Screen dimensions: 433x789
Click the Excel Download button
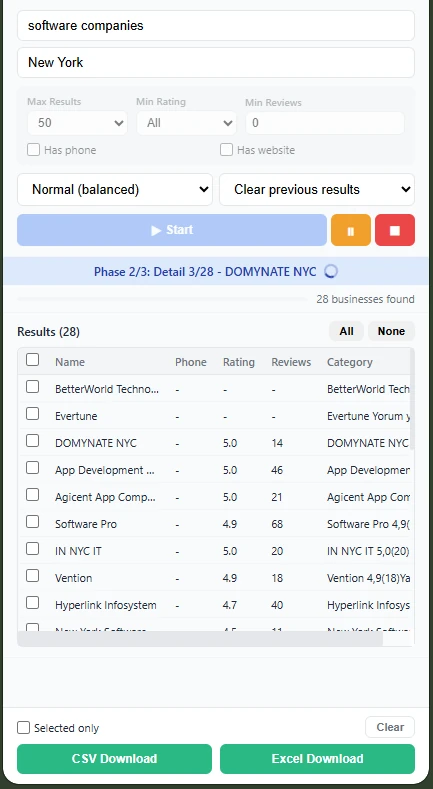317,759
